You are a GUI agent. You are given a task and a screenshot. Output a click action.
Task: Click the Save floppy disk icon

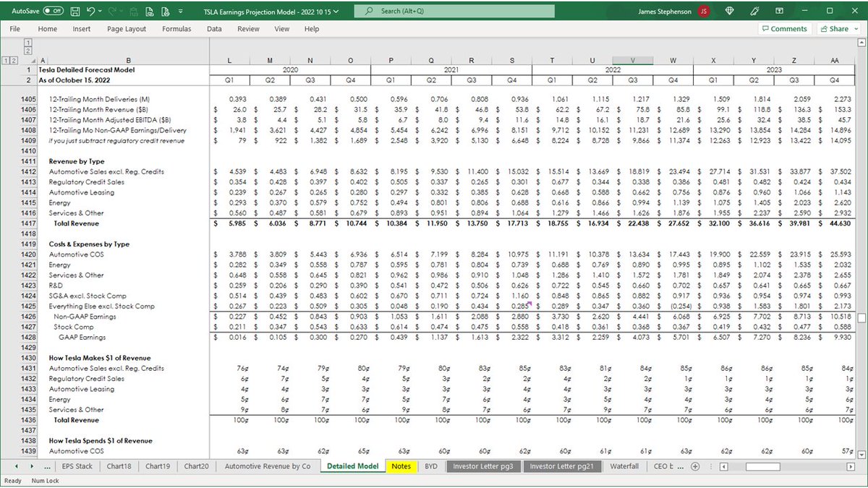[x=76, y=11]
